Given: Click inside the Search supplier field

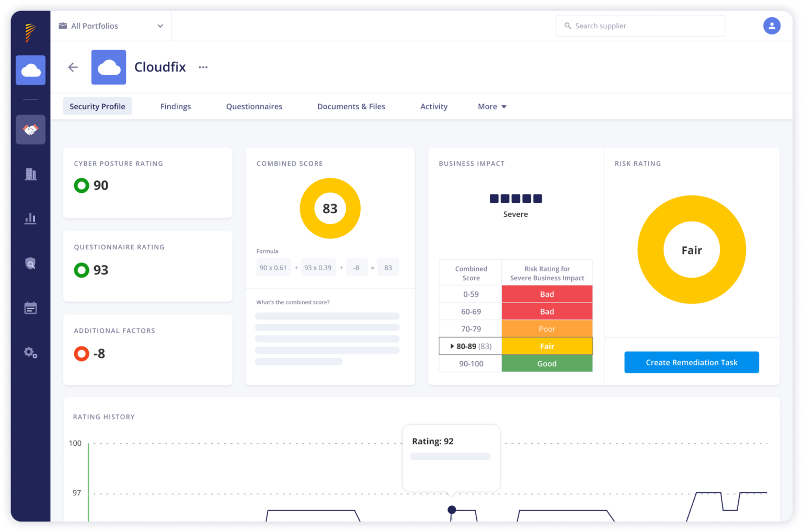Looking at the screenshot, I should coord(640,26).
